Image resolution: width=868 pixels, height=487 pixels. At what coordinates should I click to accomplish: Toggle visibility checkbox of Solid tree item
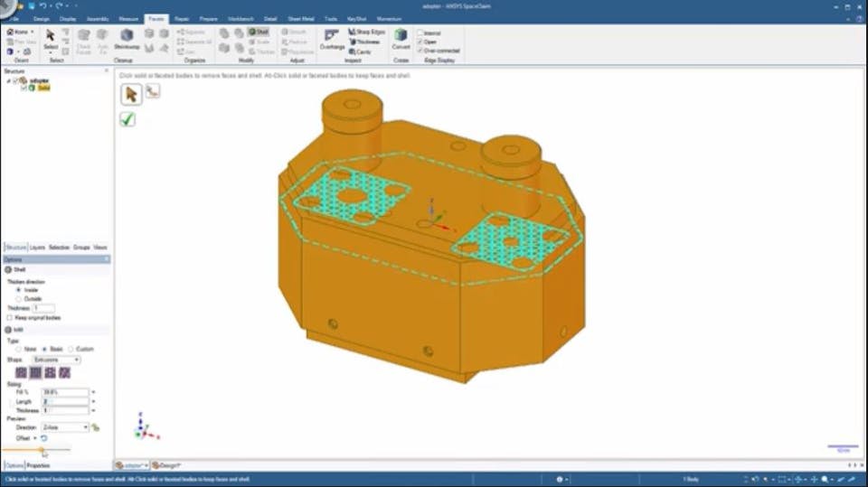(24, 88)
